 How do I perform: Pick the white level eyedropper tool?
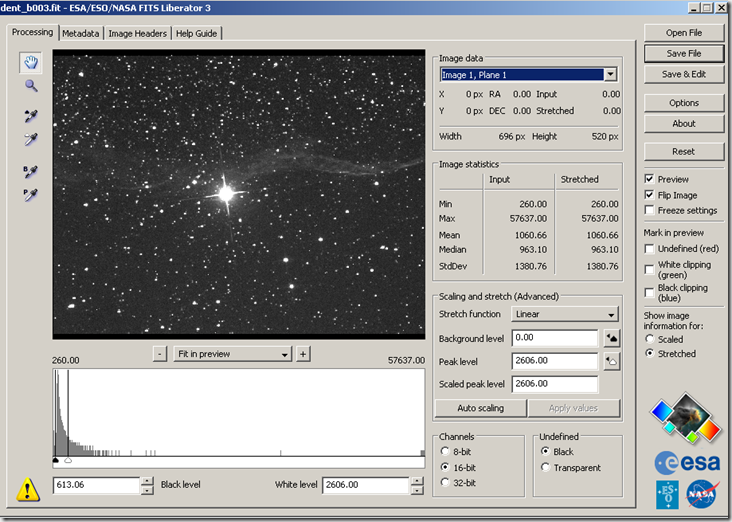(31, 139)
